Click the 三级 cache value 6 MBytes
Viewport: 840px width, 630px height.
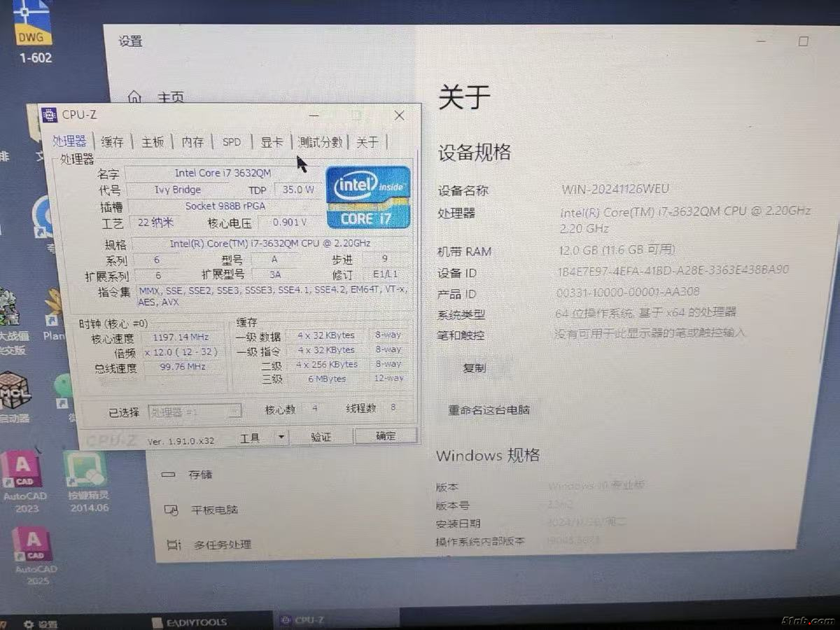pyautogui.click(x=326, y=379)
